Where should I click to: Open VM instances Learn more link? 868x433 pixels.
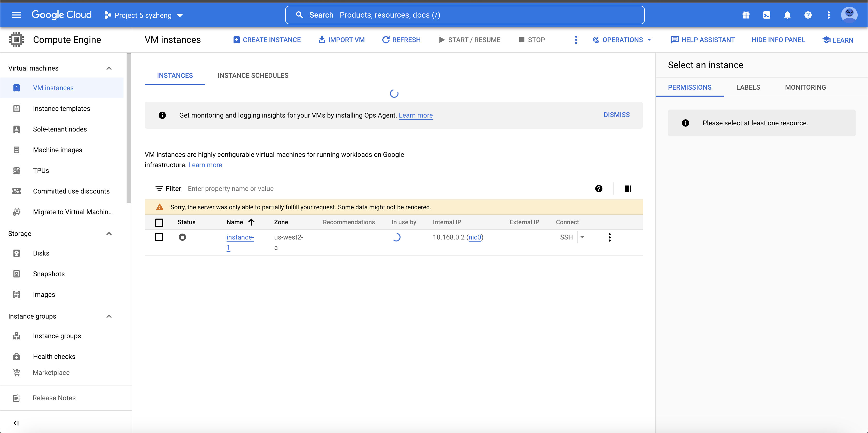click(205, 165)
